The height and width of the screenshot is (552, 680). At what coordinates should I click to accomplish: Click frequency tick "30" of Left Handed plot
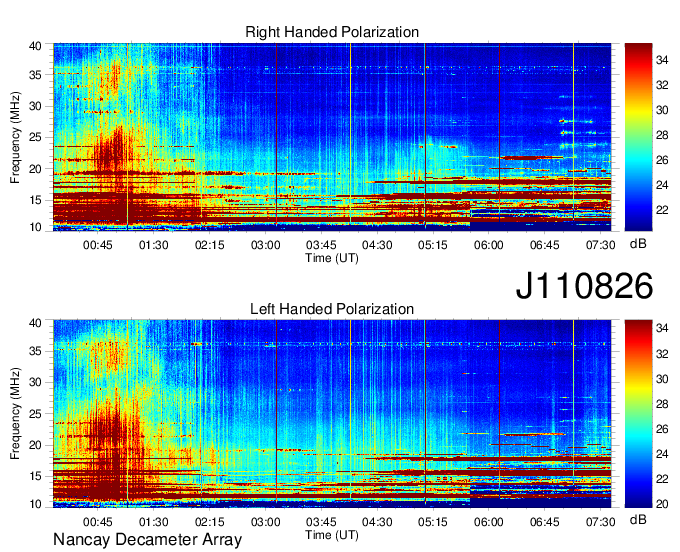click(36, 382)
